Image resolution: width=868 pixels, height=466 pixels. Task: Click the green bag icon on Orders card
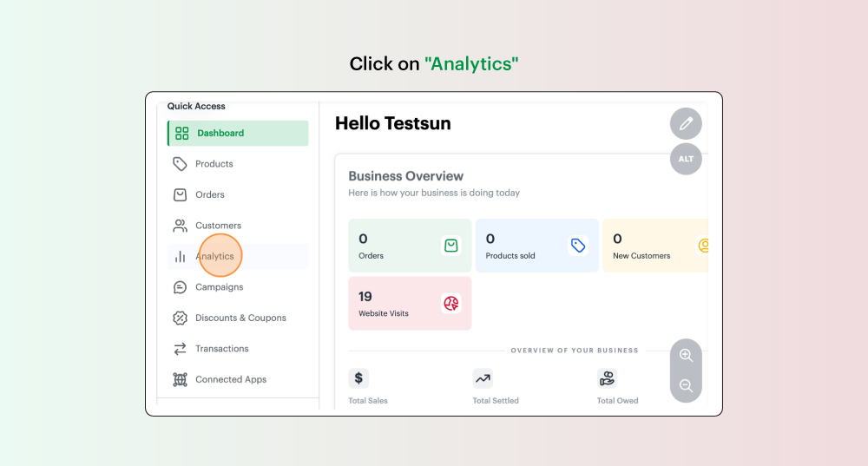[x=451, y=246]
